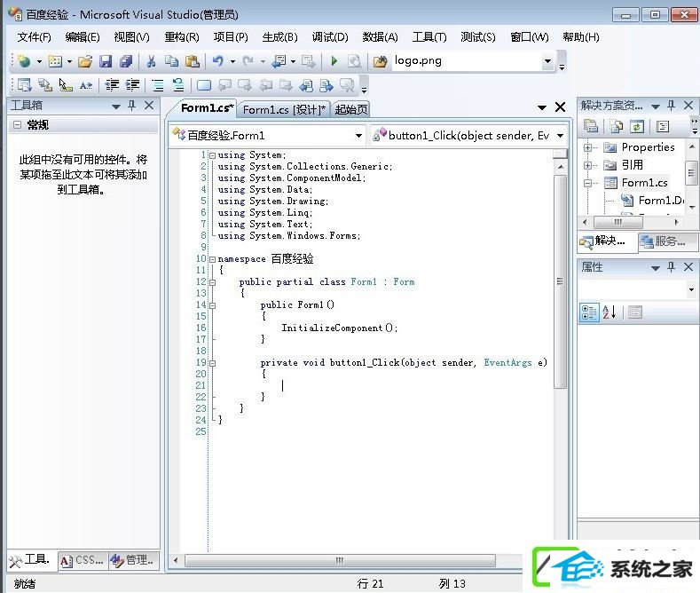Toggle auto-hide pin on Solution Explorer panel

click(671, 106)
